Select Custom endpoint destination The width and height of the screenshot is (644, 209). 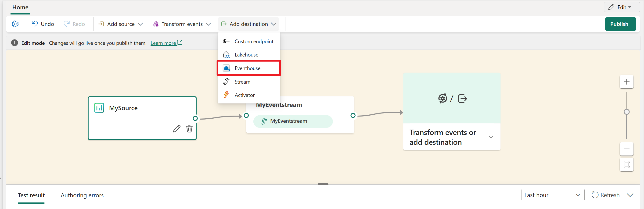pos(249,42)
